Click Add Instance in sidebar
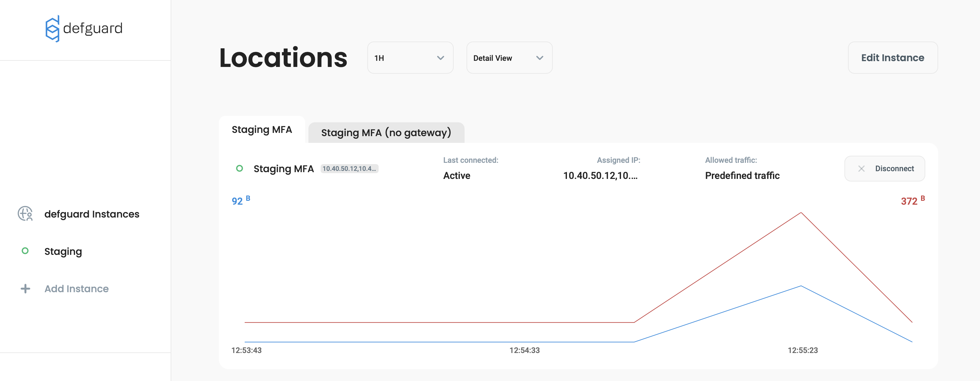The image size is (980, 381). (76, 289)
